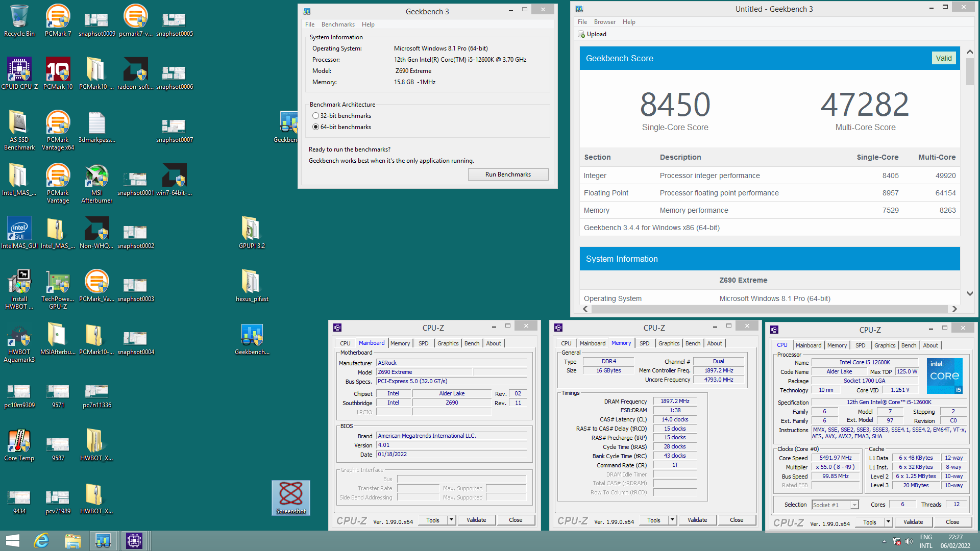The width and height of the screenshot is (980, 551).
Task: Open Install HWBOT desktop shortcut
Action: pos(19,289)
